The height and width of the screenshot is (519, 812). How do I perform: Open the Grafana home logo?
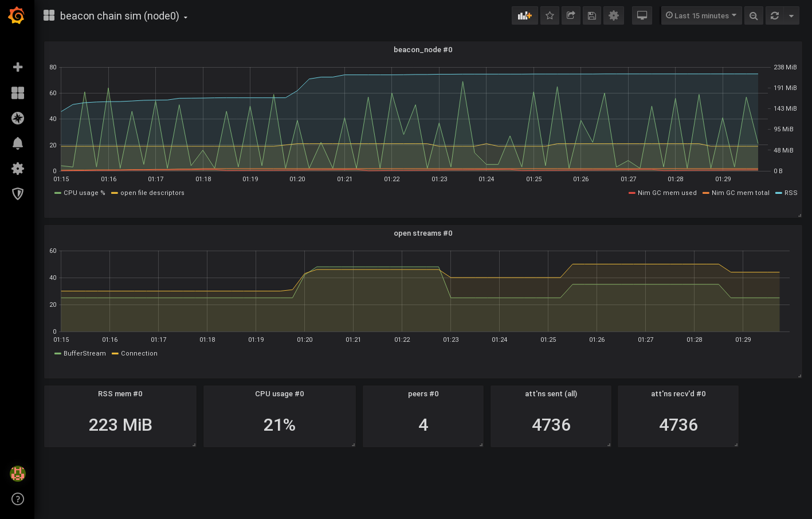click(x=17, y=15)
